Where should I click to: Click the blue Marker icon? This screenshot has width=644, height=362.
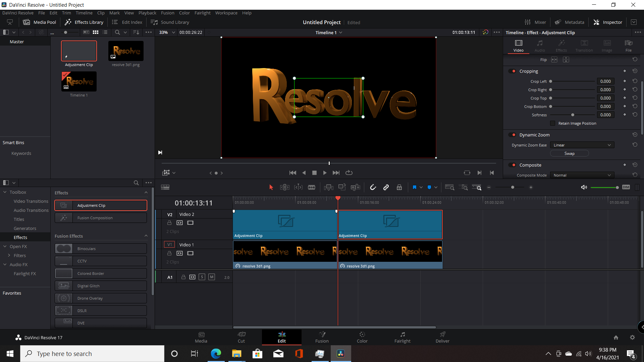tap(429, 187)
